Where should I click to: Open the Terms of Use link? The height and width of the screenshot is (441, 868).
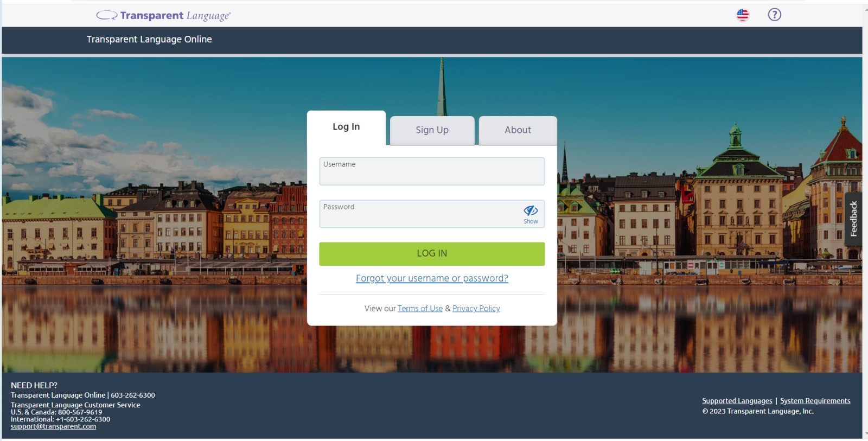[x=420, y=309]
